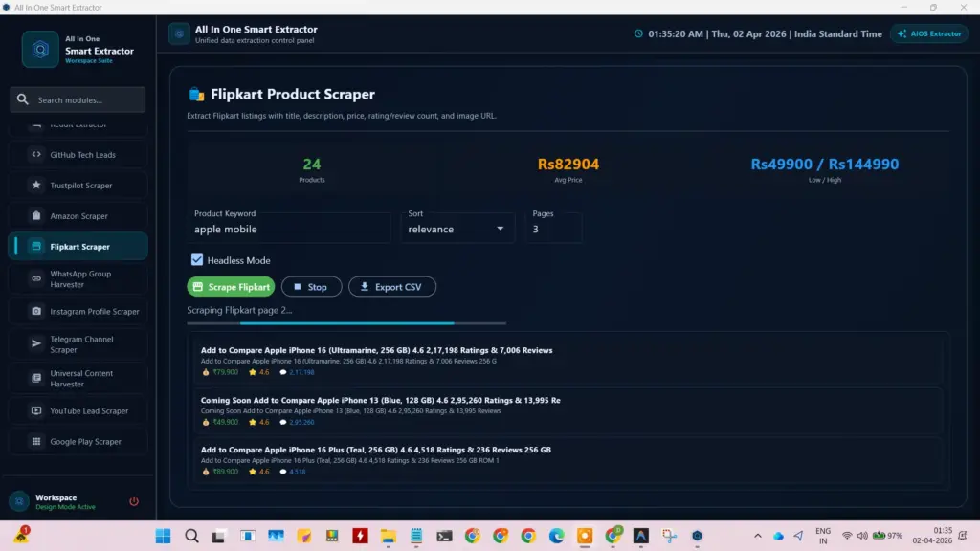
Task: Click the volume icon in system tray
Action: click(862, 536)
